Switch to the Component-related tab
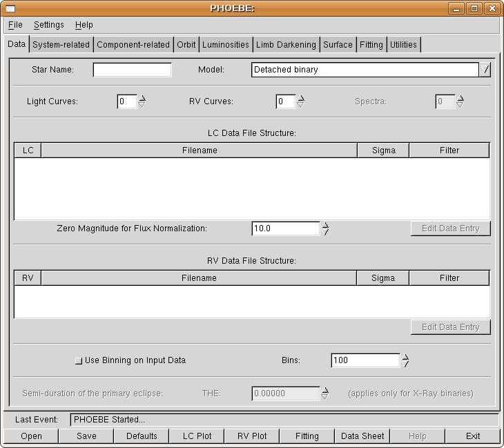504x448 pixels. [x=133, y=45]
